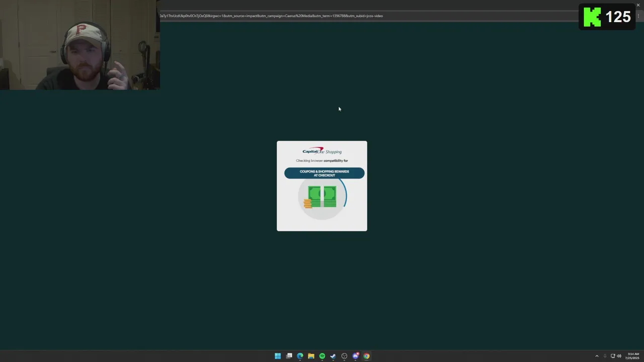Open Task View in the taskbar
644x362 pixels.
[289, 356]
